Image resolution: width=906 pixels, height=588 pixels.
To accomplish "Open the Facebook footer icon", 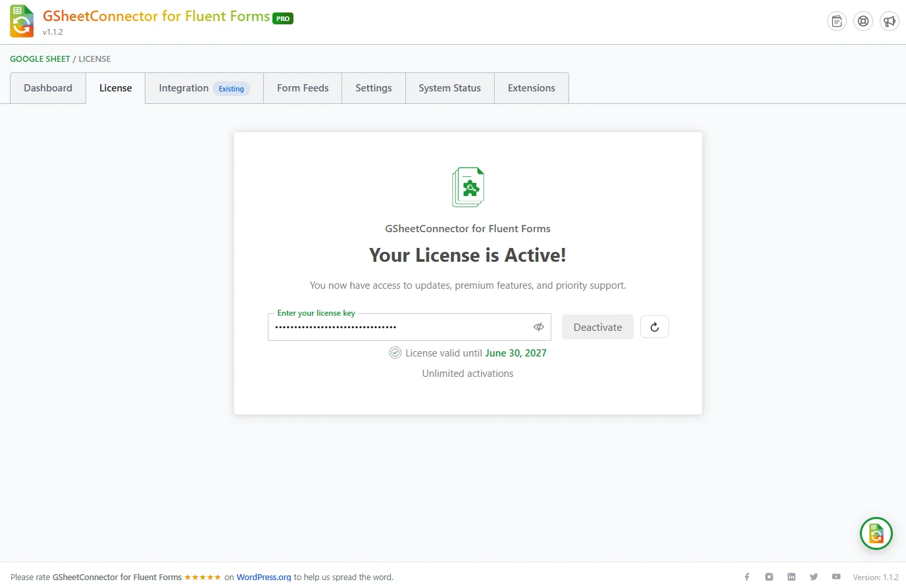I will pos(747,577).
